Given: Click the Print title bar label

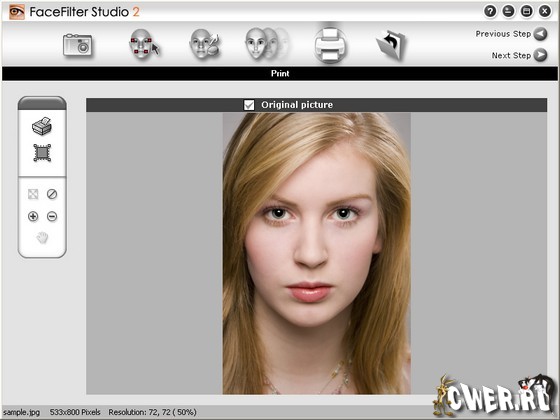Looking at the screenshot, I should click(x=280, y=74).
